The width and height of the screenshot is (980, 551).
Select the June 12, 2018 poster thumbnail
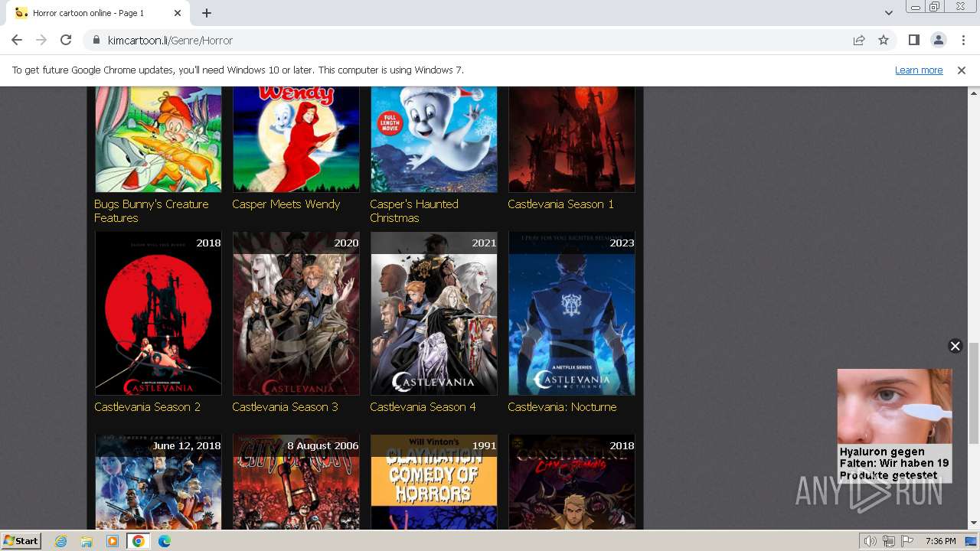158,482
